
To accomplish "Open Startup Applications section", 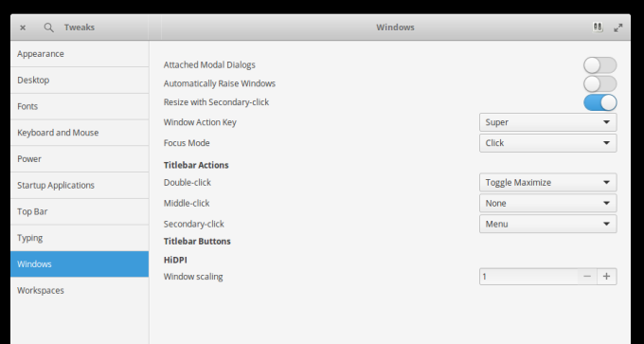I will (x=80, y=186).
